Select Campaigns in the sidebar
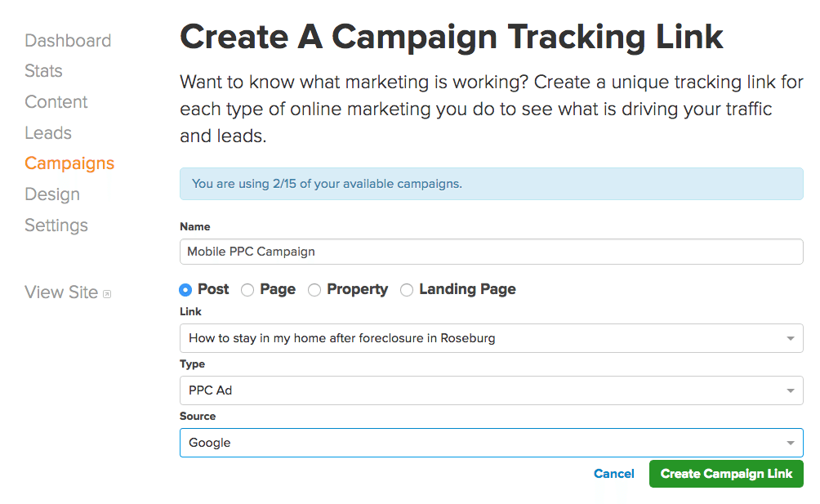Image resolution: width=820 pixels, height=504 pixels. 69,163
